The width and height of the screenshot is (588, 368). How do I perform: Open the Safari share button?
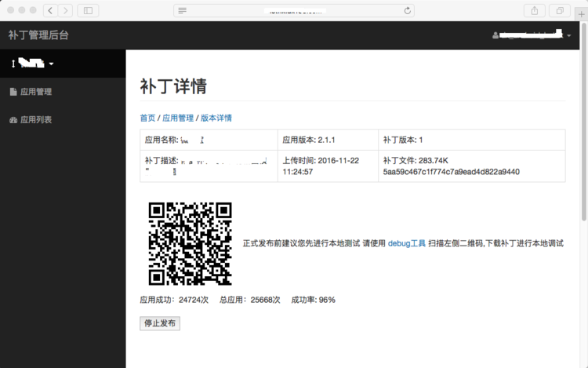coord(535,10)
